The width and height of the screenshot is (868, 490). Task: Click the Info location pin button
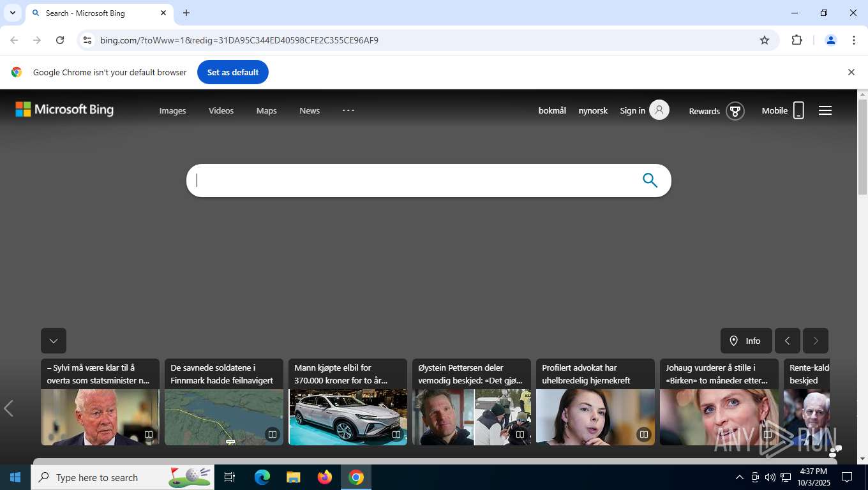coord(746,341)
